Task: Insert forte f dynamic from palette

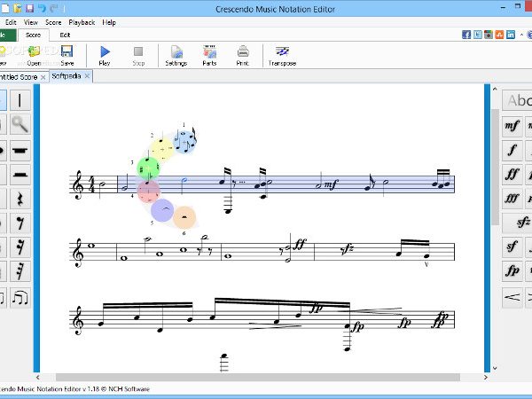Action: coord(512,151)
